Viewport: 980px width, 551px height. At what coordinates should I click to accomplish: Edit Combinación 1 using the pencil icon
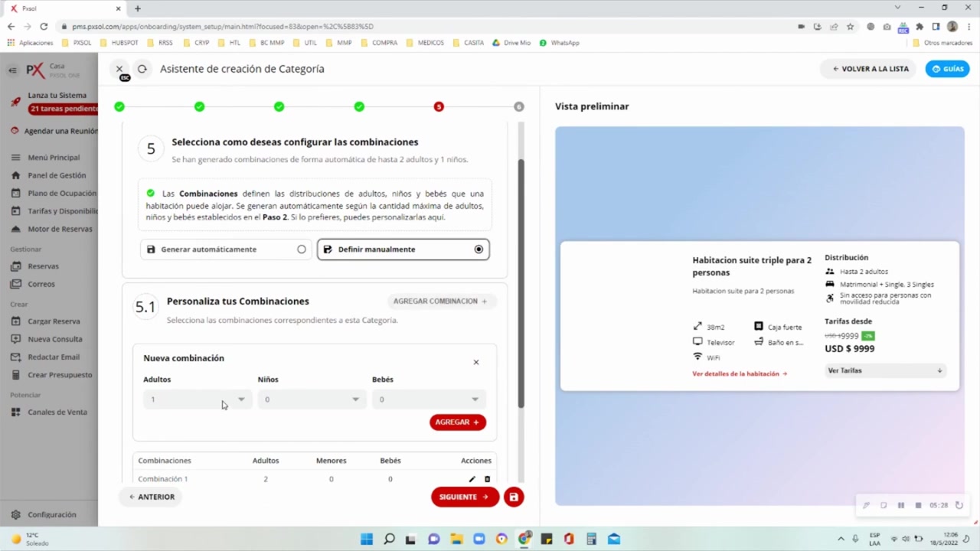coord(472,478)
